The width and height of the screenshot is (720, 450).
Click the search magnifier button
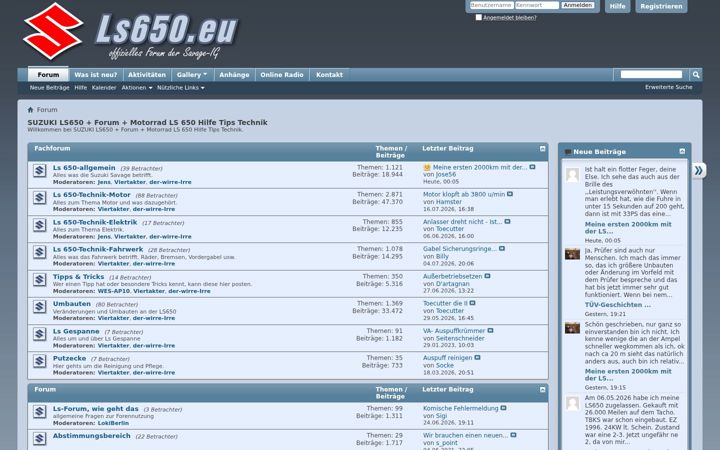click(x=696, y=74)
